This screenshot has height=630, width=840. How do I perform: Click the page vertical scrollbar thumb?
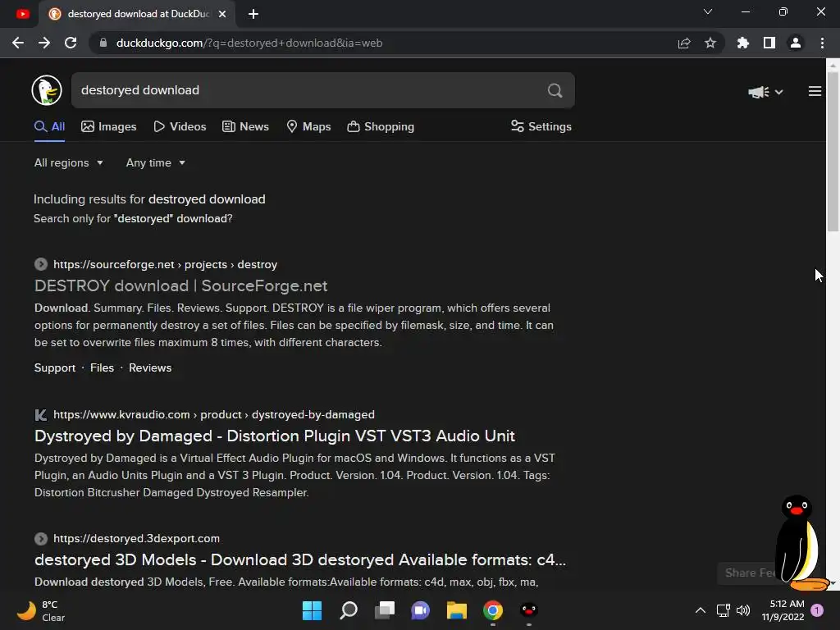pos(833,152)
